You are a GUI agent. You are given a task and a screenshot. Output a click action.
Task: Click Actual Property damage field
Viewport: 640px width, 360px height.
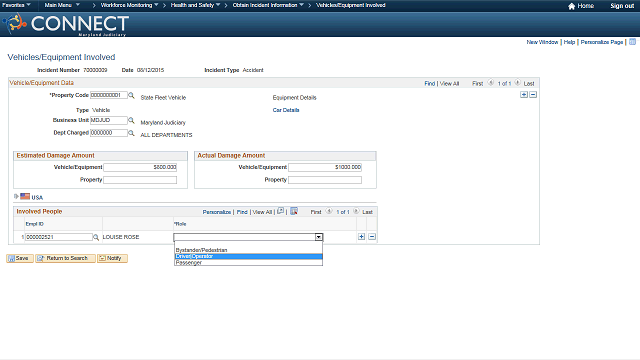pyautogui.click(x=325, y=180)
